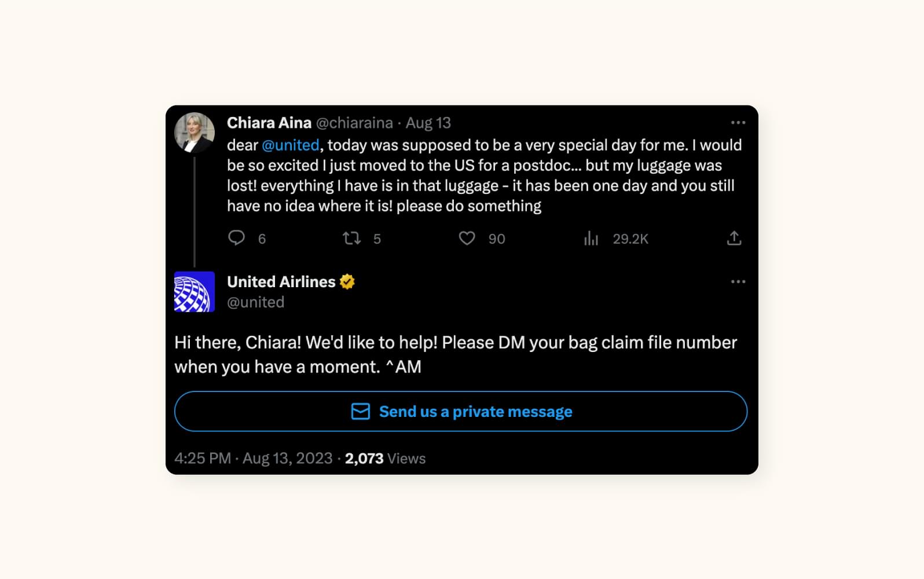Viewport: 924px width, 579px height.
Task: Retweet Chiara Aina's post
Action: pos(351,238)
